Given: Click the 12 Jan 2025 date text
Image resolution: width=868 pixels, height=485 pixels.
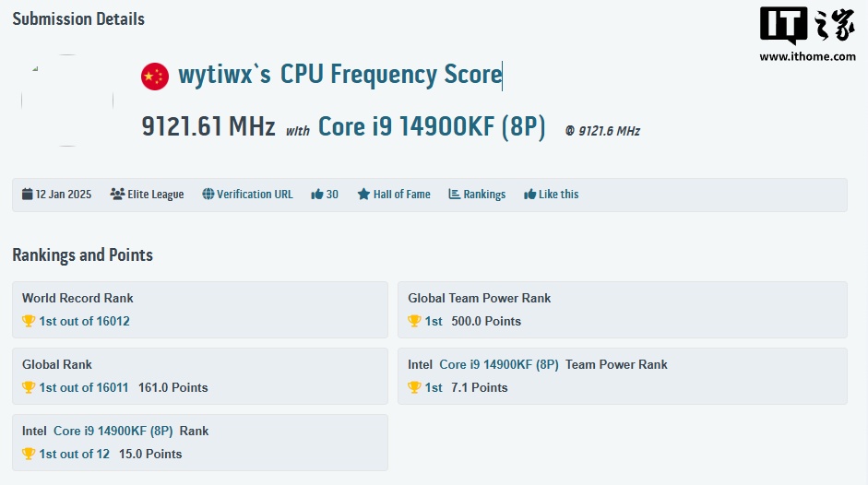Looking at the screenshot, I should (64, 195).
